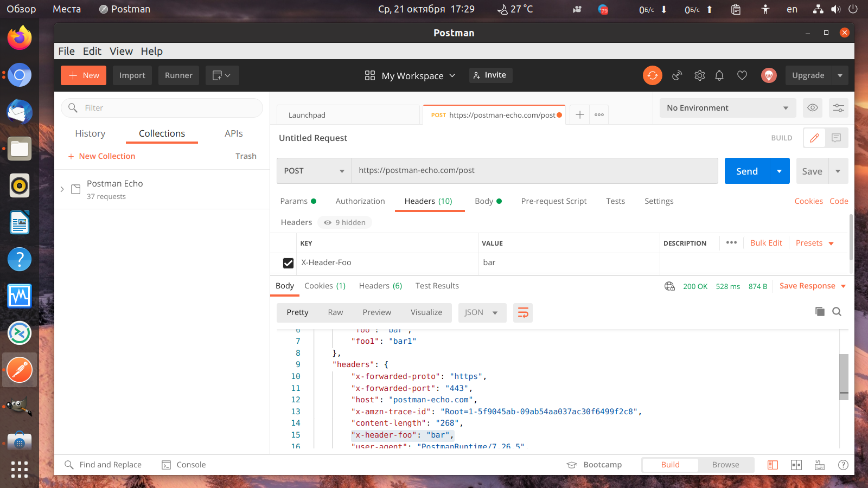Open the help question mark in footer
868x488 pixels.
coord(843,465)
